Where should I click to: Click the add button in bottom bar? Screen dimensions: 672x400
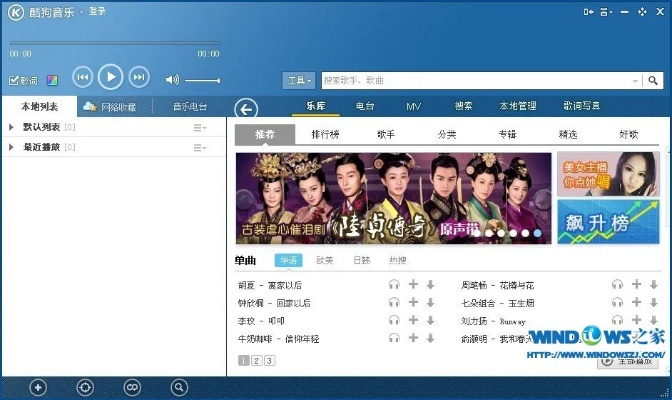38,387
